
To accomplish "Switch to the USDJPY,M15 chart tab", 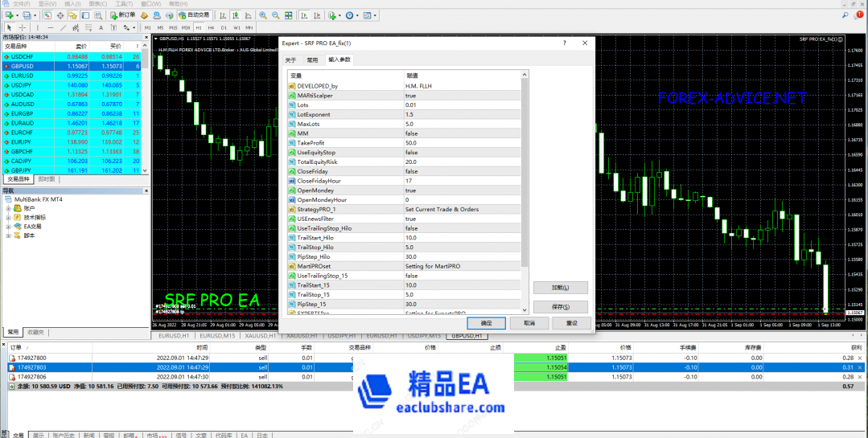I will tap(423, 336).
